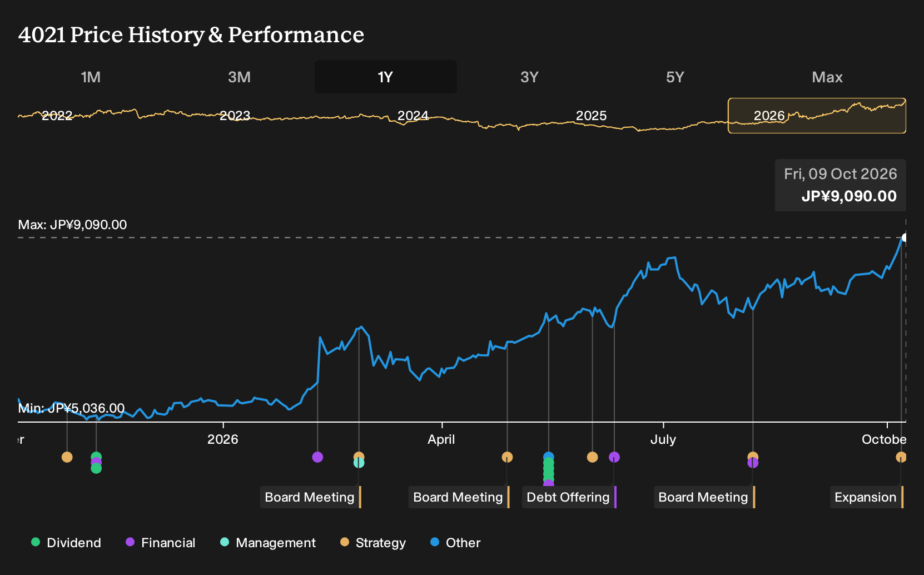Choose the 3Y time range
This screenshot has height=575, width=924.
coord(529,77)
